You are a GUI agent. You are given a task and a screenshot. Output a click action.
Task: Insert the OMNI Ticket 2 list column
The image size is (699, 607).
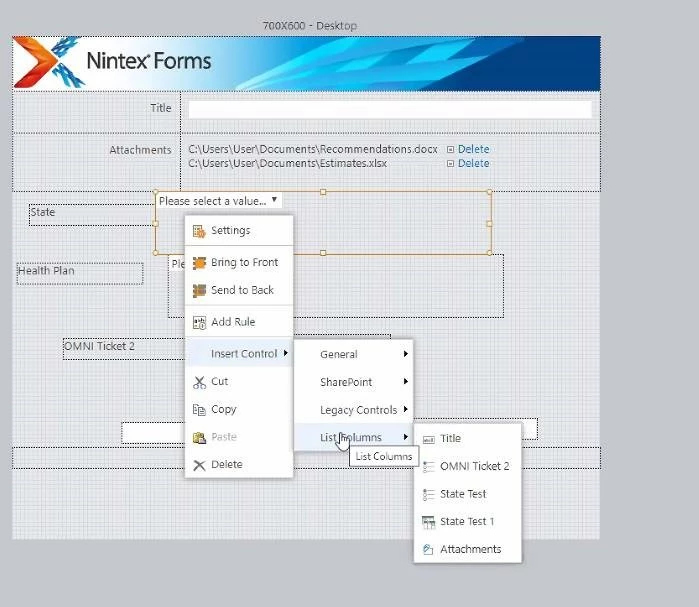click(x=468, y=466)
